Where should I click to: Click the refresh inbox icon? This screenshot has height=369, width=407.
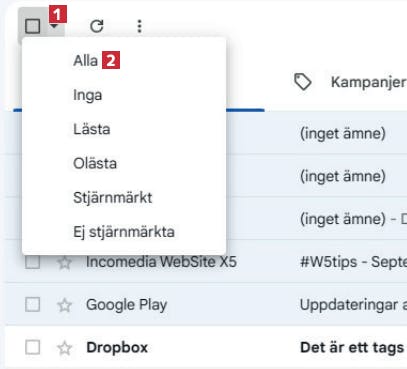pyautogui.click(x=97, y=26)
